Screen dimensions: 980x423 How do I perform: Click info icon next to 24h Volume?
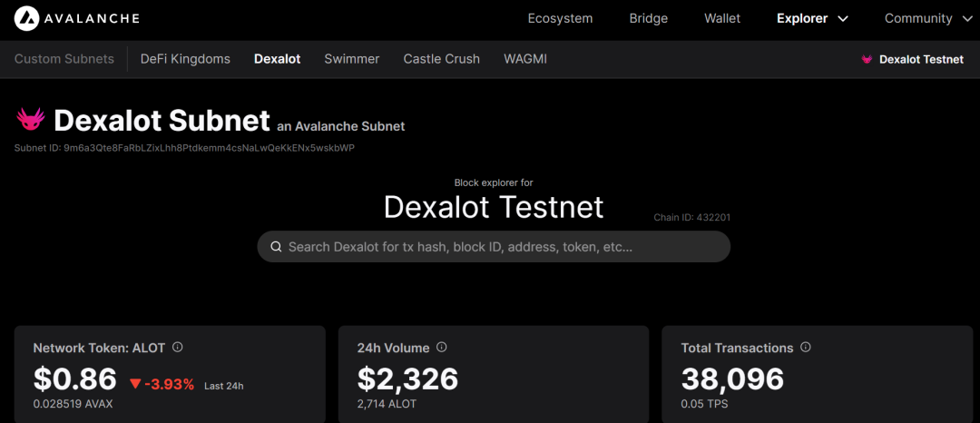coord(442,348)
